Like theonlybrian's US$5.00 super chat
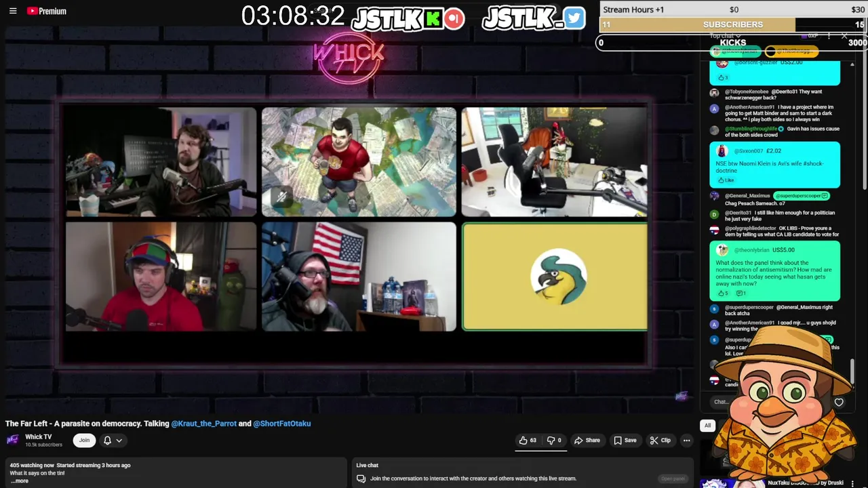 tap(722, 293)
